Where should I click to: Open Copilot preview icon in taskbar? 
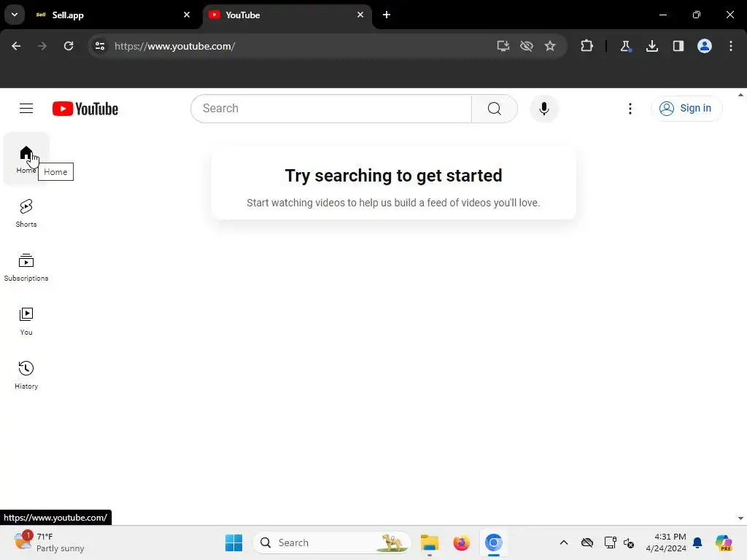pyautogui.click(x=724, y=542)
